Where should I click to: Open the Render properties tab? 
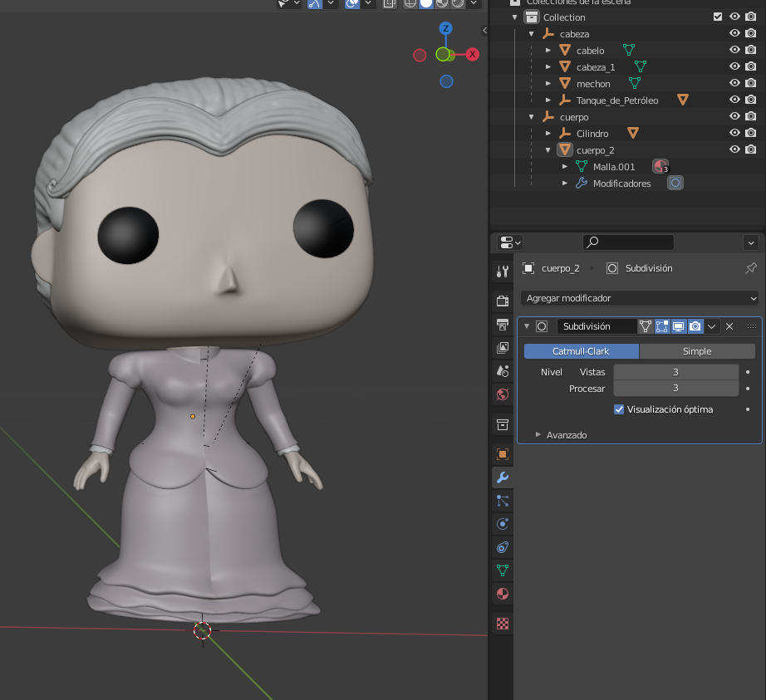(x=502, y=301)
